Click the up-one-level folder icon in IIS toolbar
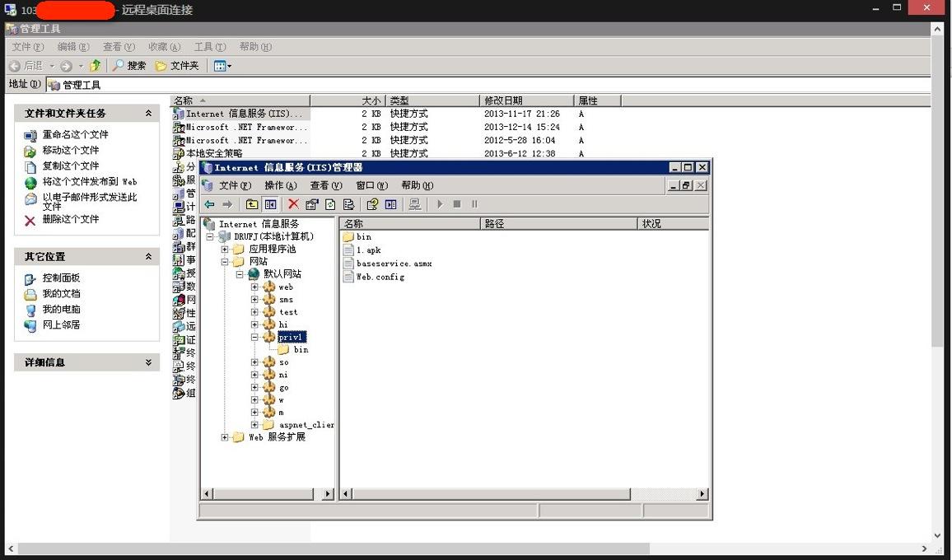The height and width of the screenshot is (560, 952). click(x=251, y=205)
